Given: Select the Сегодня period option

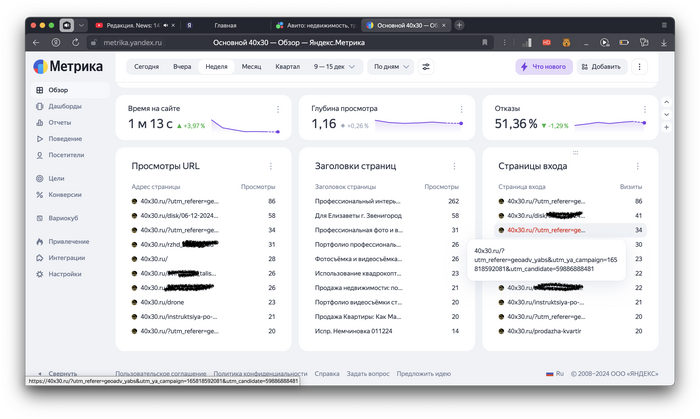Looking at the screenshot, I should click(x=146, y=67).
